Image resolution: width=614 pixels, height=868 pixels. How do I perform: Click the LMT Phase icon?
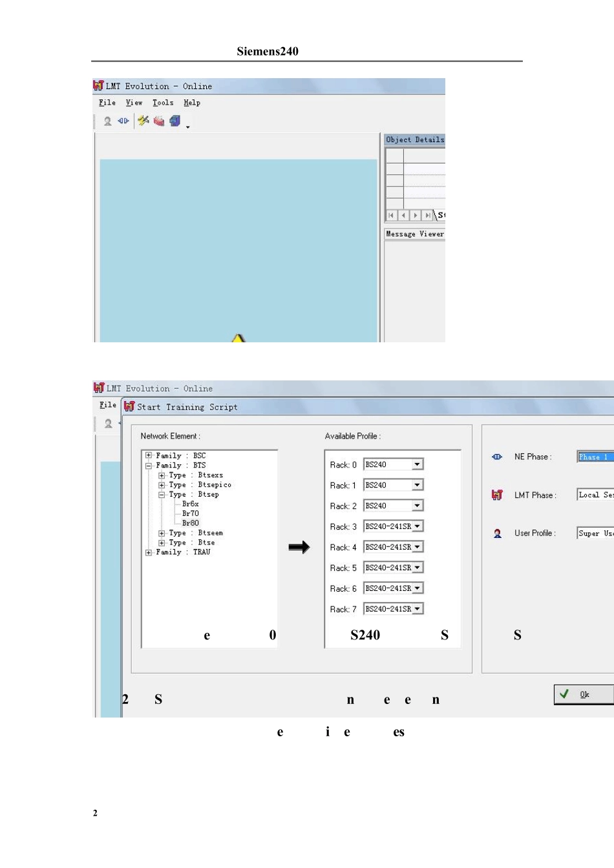(497, 495)
